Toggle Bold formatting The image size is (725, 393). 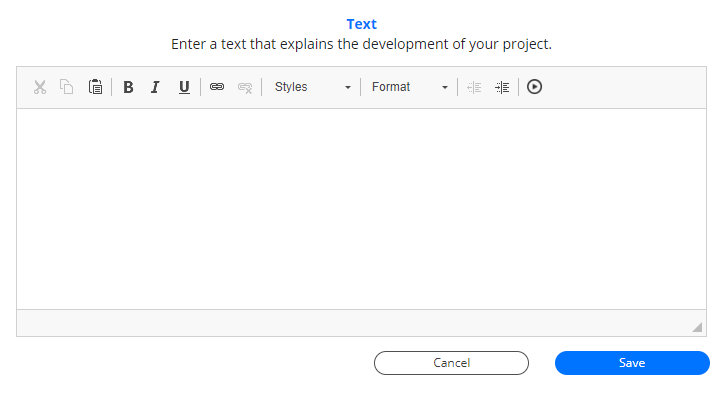tap(128, 87)
